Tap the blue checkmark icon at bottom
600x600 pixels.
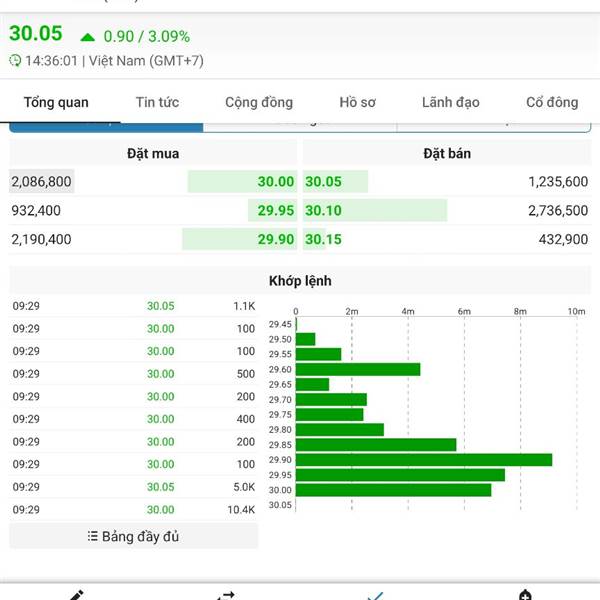(x=375, y=595)
